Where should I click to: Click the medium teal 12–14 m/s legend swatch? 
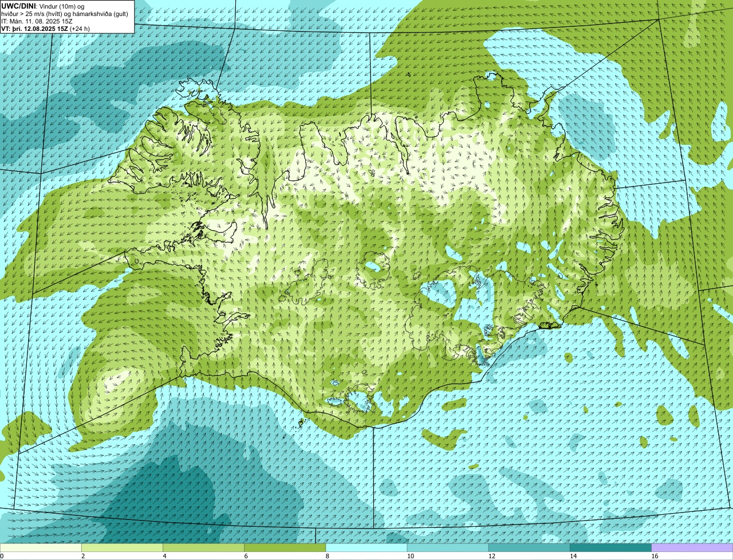[x=529, y=548]
